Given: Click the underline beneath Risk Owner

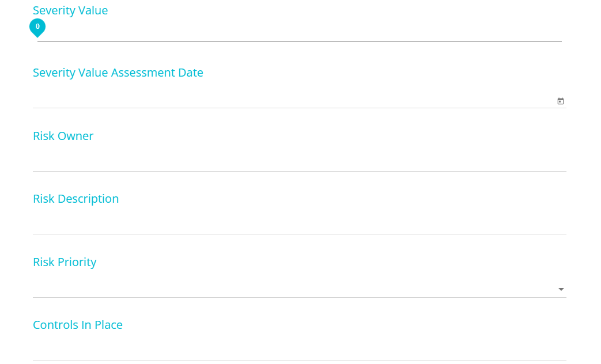Looking at the screenshot, I should point(300,171).
